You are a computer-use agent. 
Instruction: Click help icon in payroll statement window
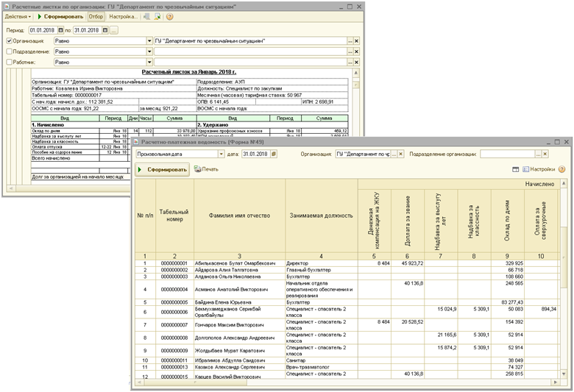[x=561, y=169]
